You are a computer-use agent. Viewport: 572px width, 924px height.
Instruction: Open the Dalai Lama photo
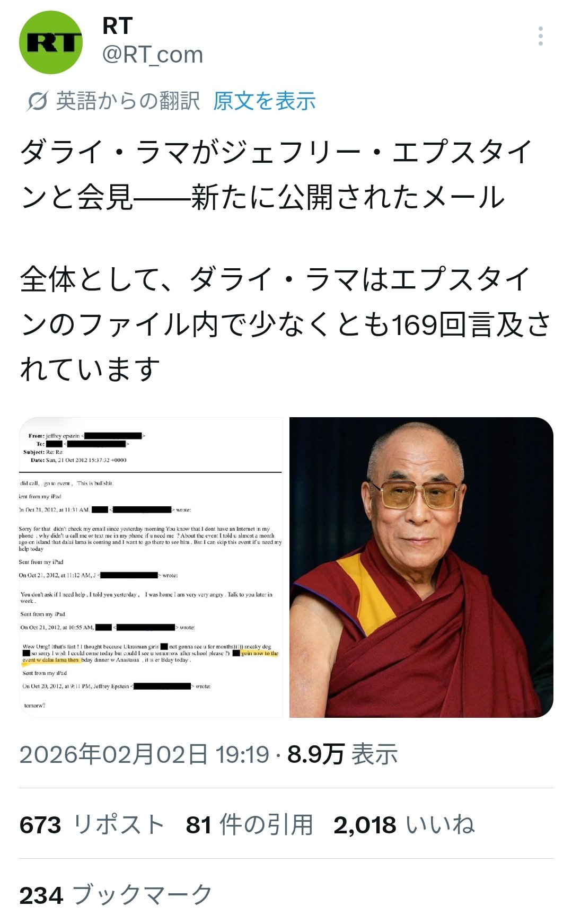tap(421, 567)
